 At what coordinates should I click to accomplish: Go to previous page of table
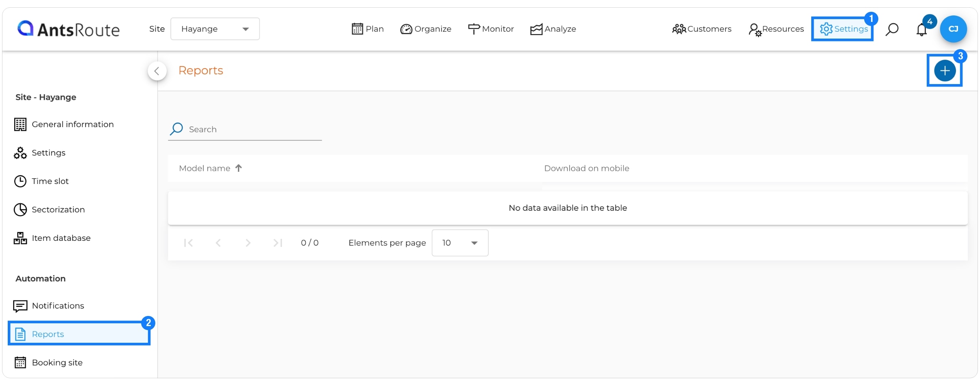tap(218, 243)
